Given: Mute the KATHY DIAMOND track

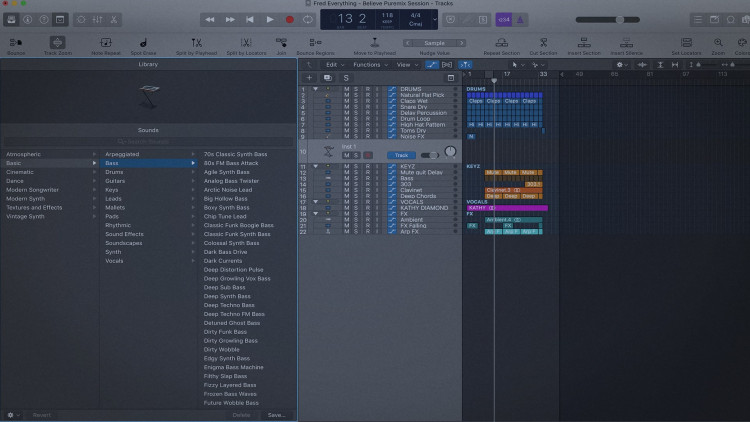Looking at the screenshot, I should click(x=346, y=208).
